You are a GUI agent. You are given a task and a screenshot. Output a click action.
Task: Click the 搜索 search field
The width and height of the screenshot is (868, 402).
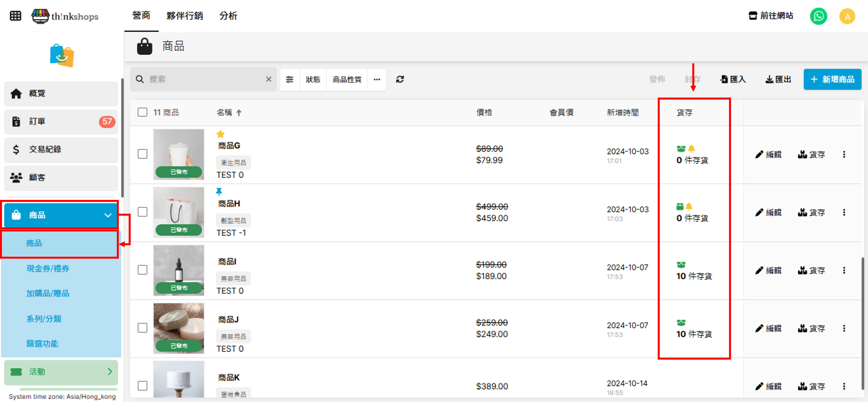[202, 79]
